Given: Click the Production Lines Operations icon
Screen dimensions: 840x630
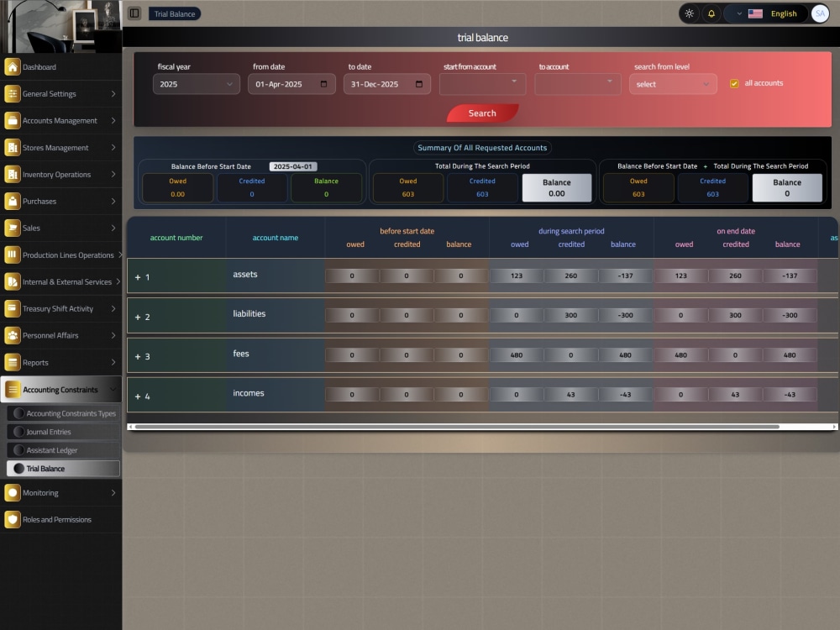Looking at the screenshot, I should (13, 255).
